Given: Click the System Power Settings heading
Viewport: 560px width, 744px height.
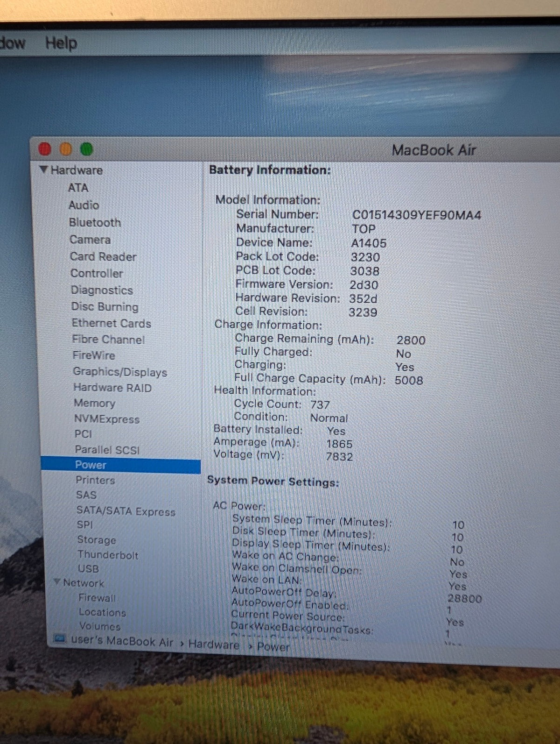Looking at the screenshot, I should coord(273,482).
